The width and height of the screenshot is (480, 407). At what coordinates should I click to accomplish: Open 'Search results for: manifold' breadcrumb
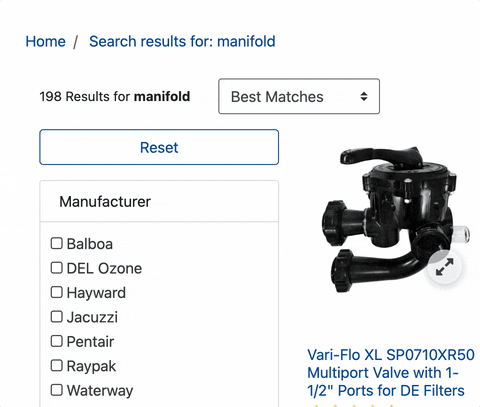pos(182,42)
